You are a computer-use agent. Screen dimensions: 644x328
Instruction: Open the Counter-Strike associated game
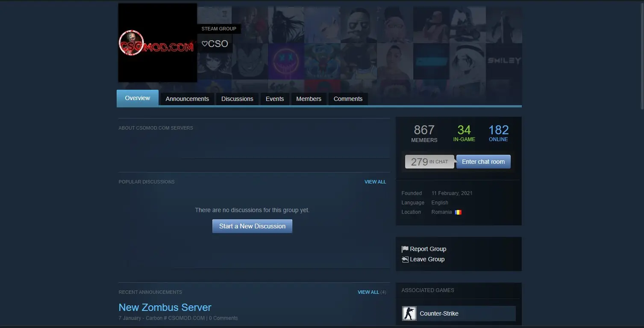click(459, 313)
